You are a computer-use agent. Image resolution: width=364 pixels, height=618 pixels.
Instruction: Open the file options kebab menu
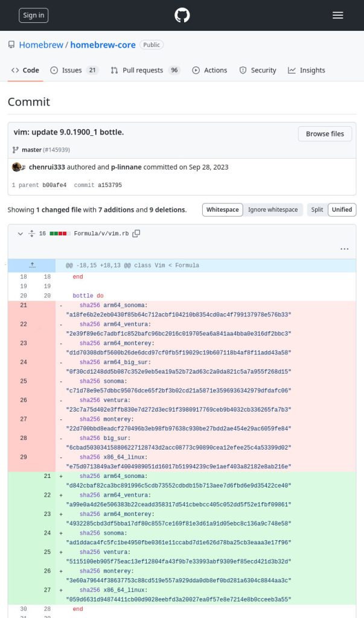click(345, 249)
